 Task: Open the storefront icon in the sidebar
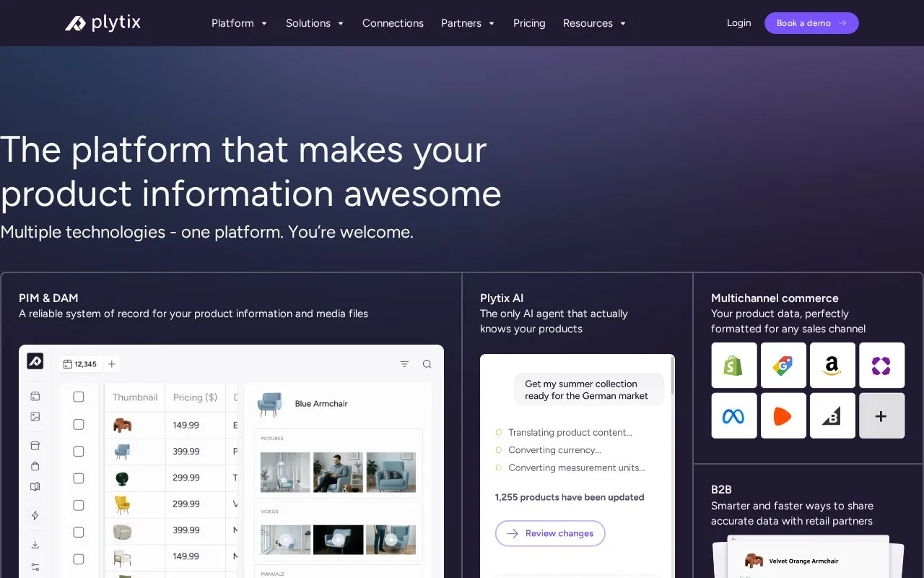coord(35,445)
